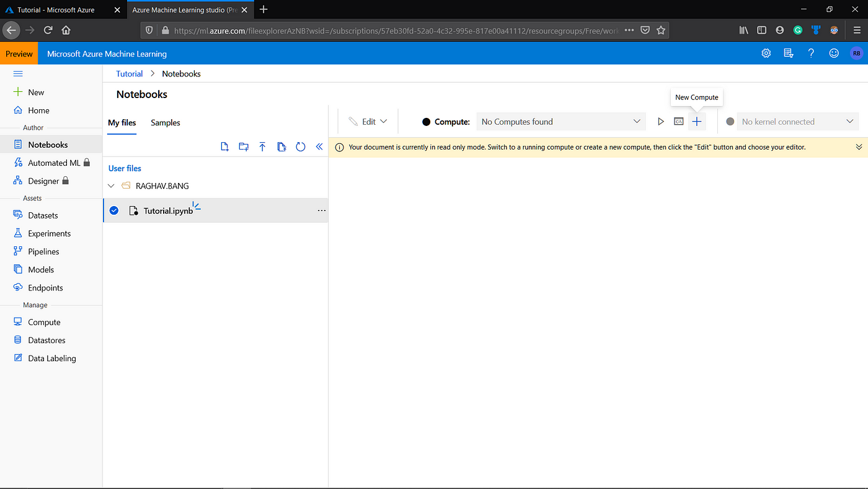868x489 pixels.
Task: Open a new browser tab
Action: point(263,9)
